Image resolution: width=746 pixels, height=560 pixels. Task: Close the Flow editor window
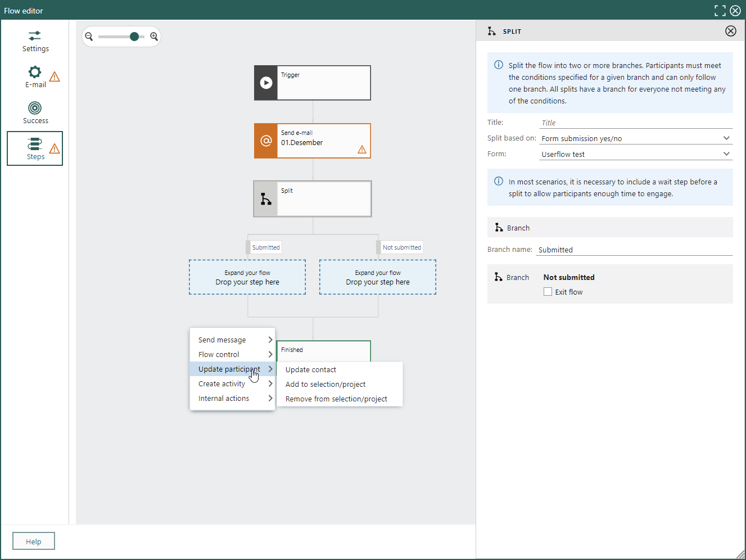click(735, 11)
